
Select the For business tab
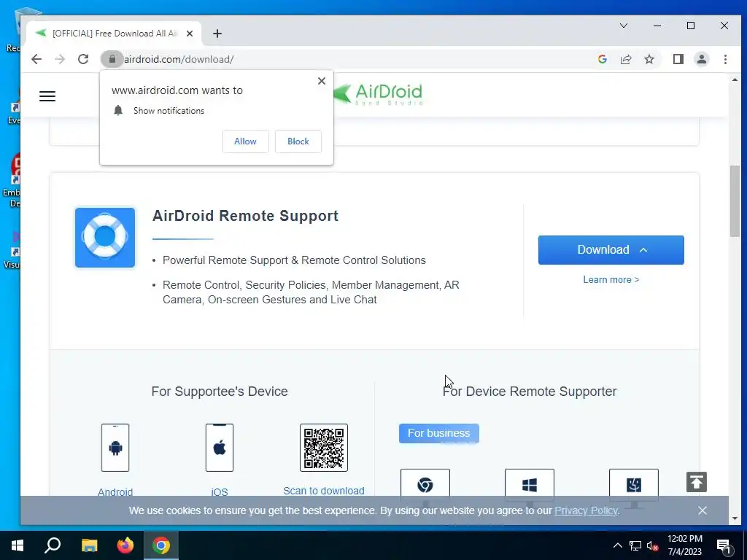pos(438,433)
